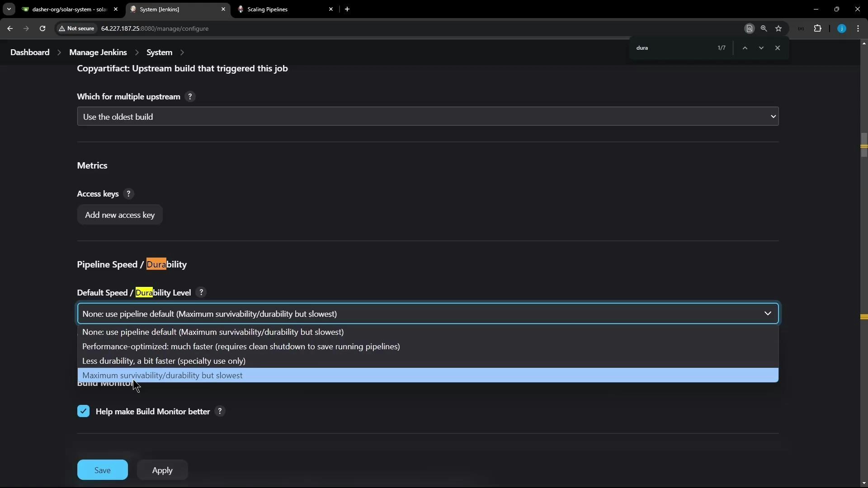Open the search-this-page magnifier icon in toolbar
Viewport: 868px width, 488px height.
click(x=764, y=28)
